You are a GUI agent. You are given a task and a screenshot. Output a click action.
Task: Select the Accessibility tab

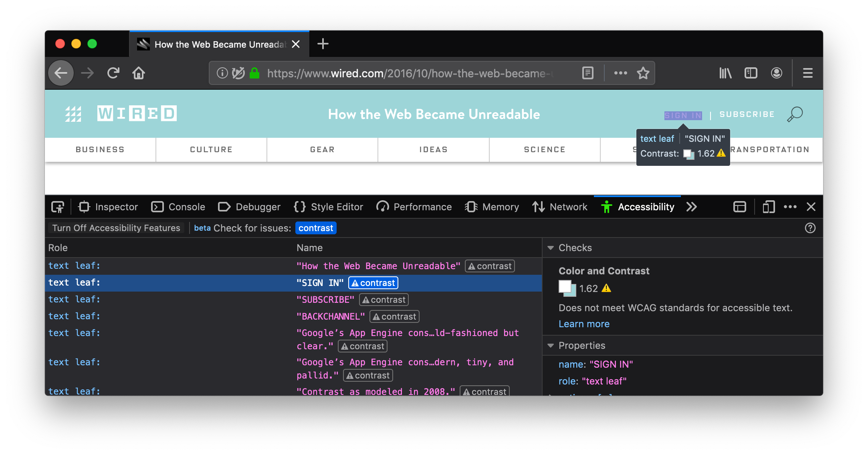tap(638, 207)
